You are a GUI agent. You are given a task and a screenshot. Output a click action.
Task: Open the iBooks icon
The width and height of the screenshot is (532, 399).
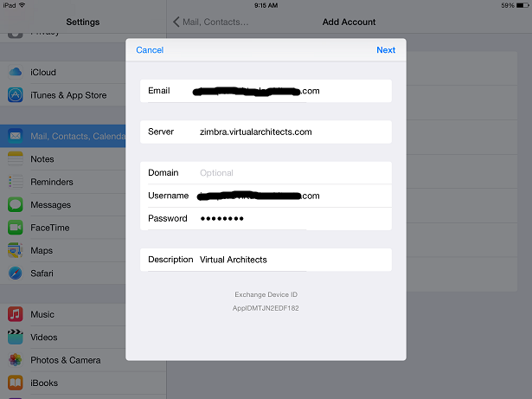point(16,383)
